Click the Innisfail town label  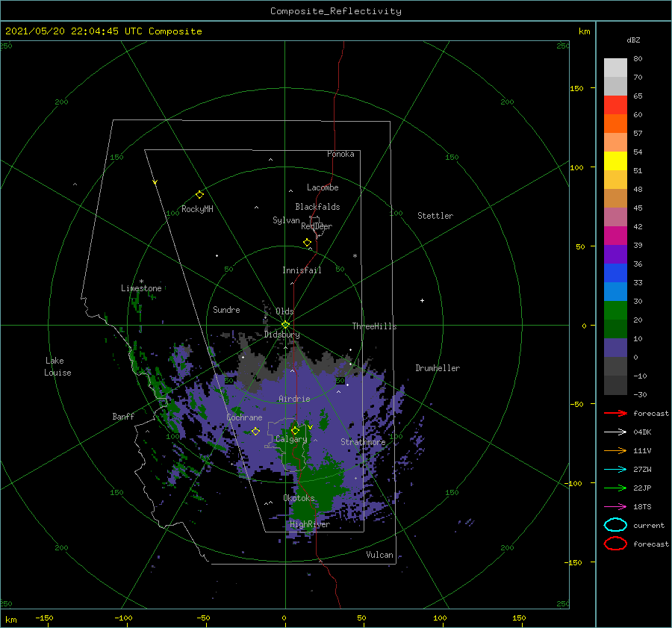click(x=302, y=270)
